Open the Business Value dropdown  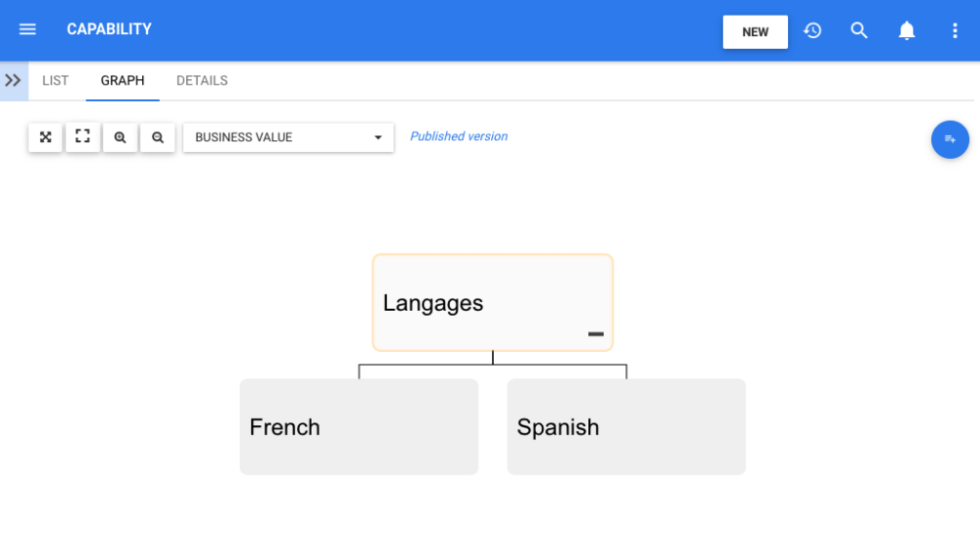[288, 137]
